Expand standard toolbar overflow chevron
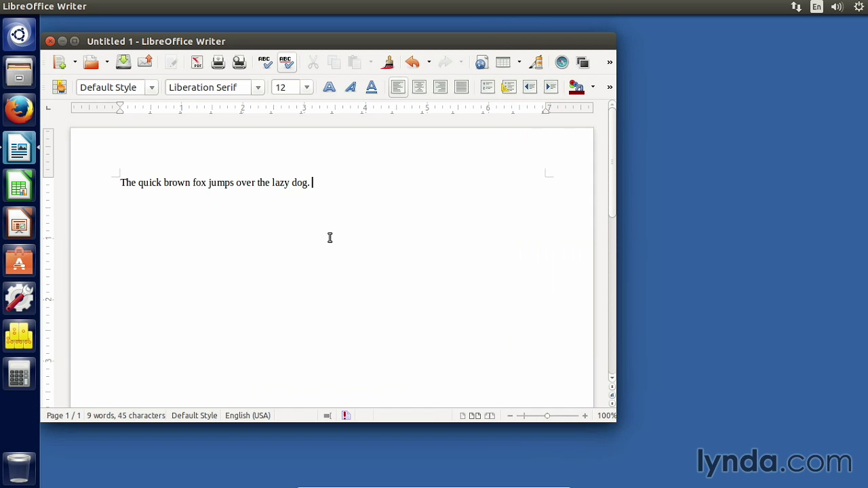The height and width of the screenshot is (488, 868). (610, 62)
